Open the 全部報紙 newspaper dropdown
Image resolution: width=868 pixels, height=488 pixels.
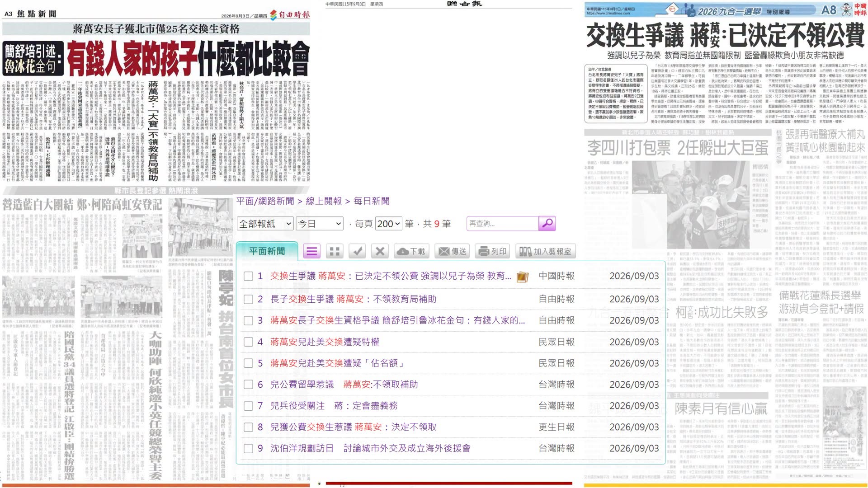(265, 224)
